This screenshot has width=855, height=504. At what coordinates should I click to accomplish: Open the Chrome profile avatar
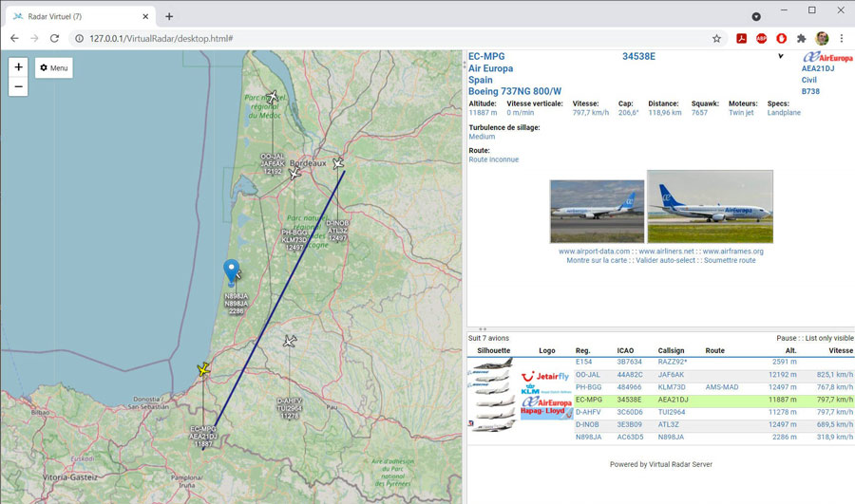(x=822, y=38)
